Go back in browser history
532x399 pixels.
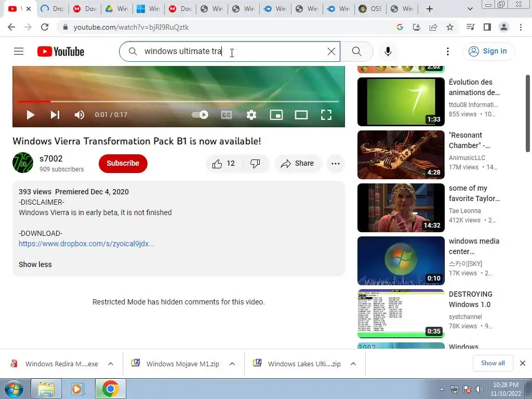[x=11, y=27]
